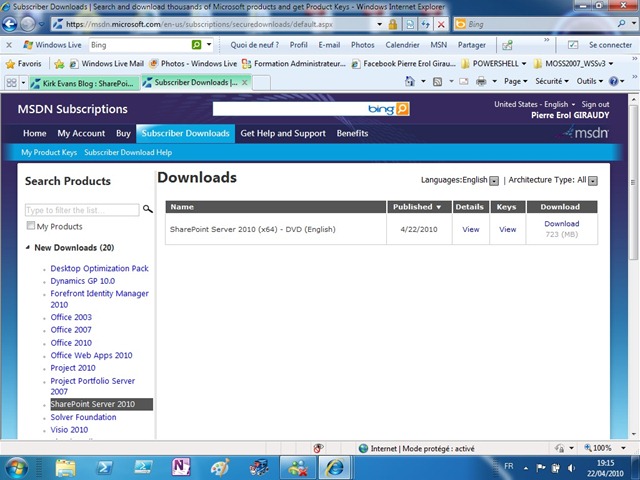Open Windows Live Messenger taskbar icon

(x=298, y=468)
